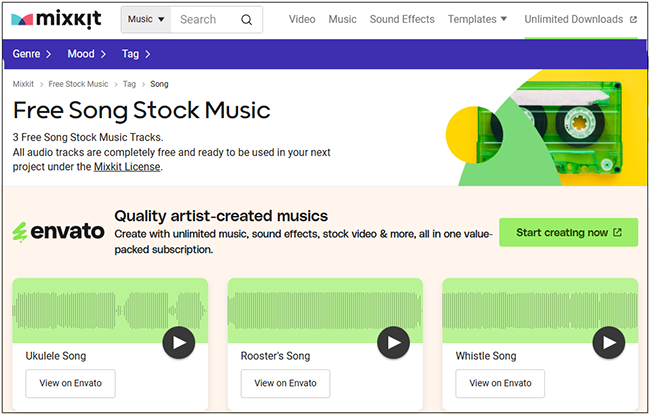Play the Ukulele Song track
This screenshot has height=415, width=650.
[179, 343]
